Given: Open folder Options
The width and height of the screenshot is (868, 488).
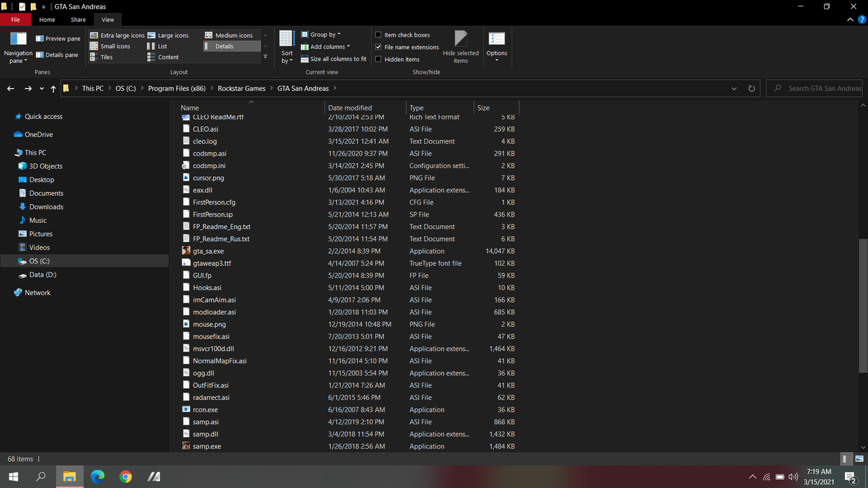Looking at the screenshot, I should point(496,47).
